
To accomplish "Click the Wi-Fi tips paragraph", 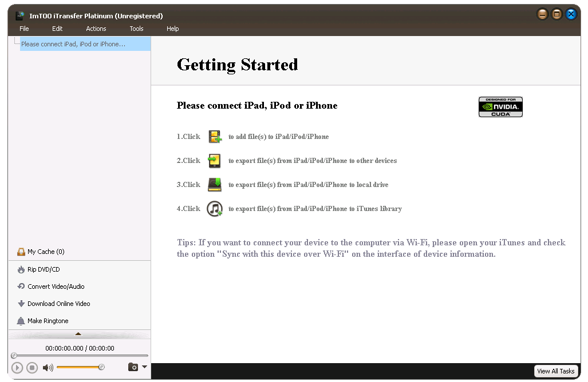I will click(371, 248).
